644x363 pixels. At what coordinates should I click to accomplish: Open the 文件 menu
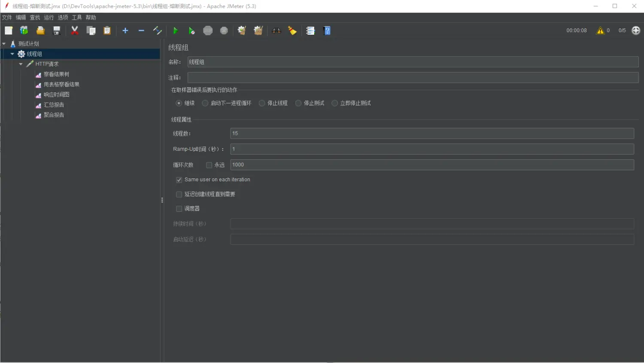(7, 18)
